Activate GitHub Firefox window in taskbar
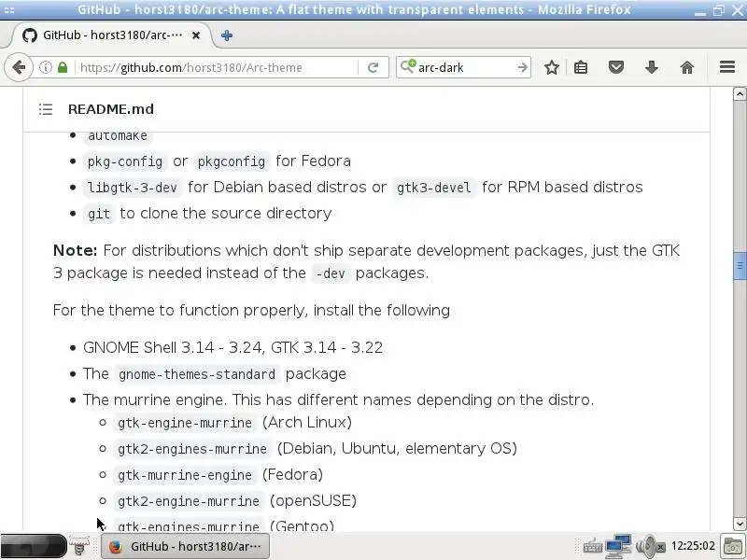The image size is (747, 560). click(185, 546)
